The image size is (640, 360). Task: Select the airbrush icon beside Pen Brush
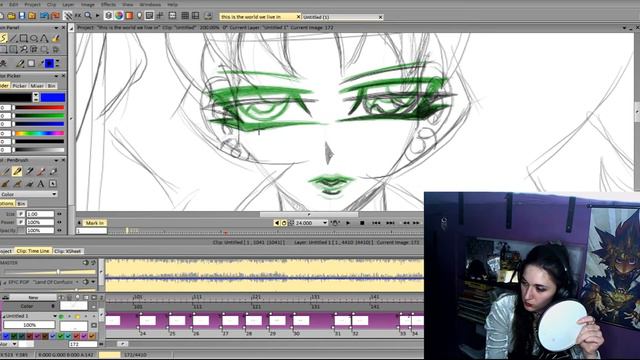click(29, 171)
